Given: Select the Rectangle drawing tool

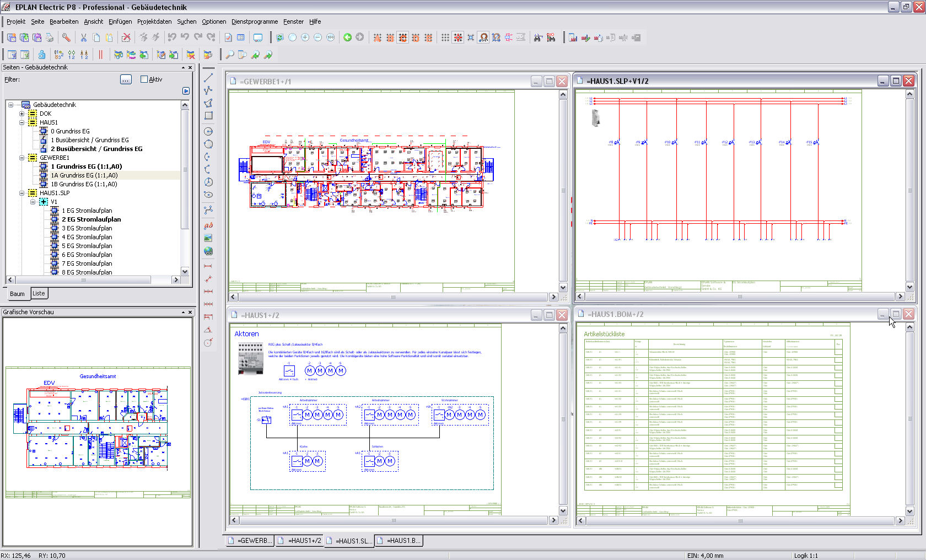Looking at the screenshot, I should coord(208,116).
